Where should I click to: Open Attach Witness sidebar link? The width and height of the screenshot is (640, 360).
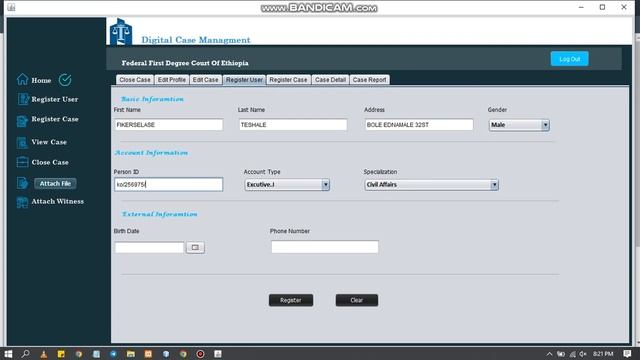pyautogui.click(x=58, y=201)
